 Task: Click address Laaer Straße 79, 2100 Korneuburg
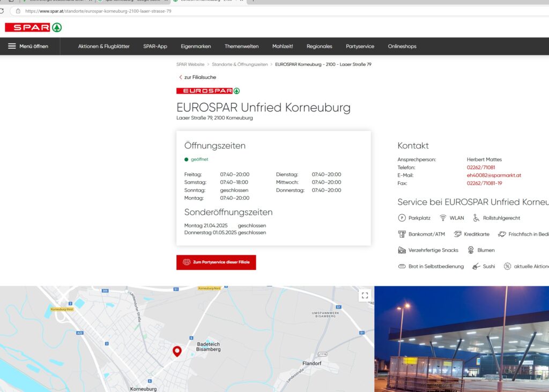[x=214, y=118]
